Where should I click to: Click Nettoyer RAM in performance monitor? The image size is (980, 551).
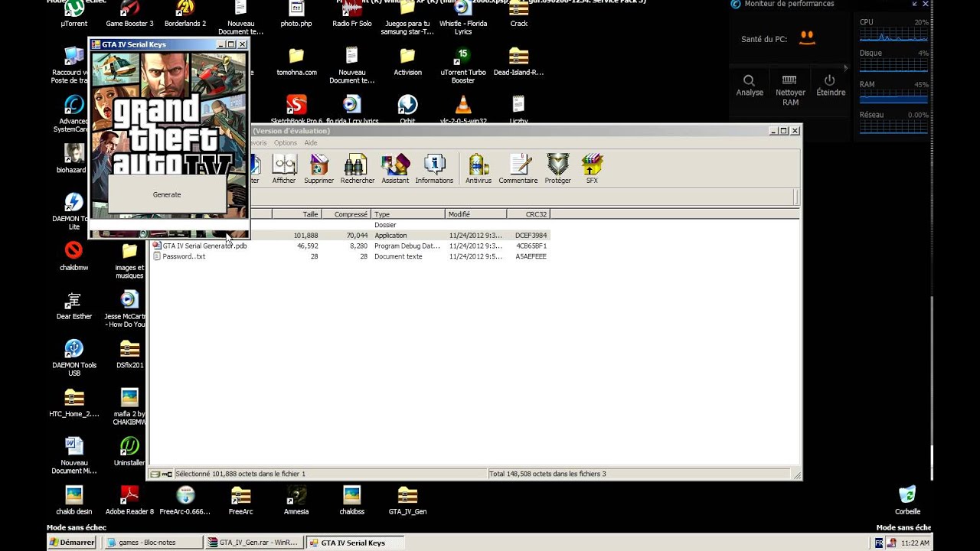click(790, 90)
